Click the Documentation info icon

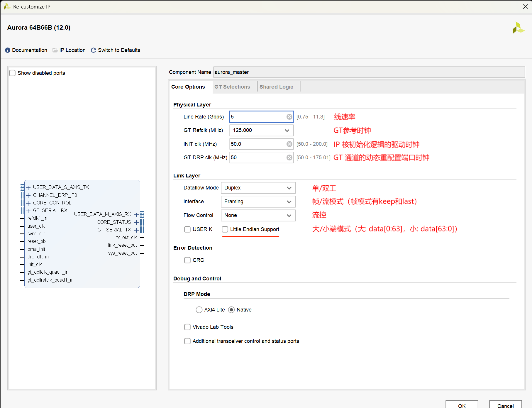(x=7, y=50)
